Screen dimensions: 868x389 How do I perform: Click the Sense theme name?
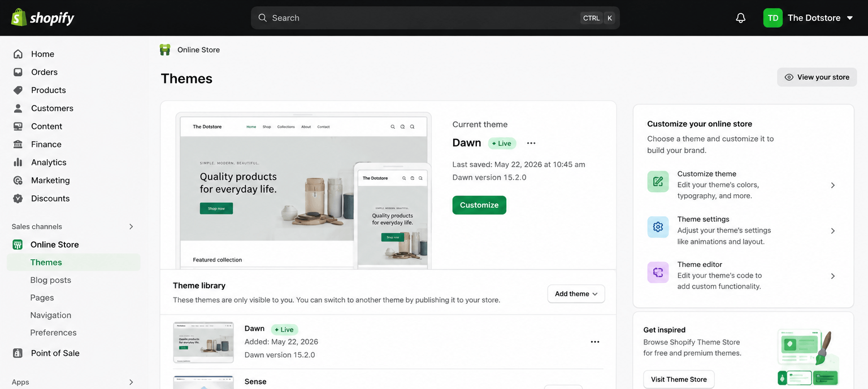(255, 382)
